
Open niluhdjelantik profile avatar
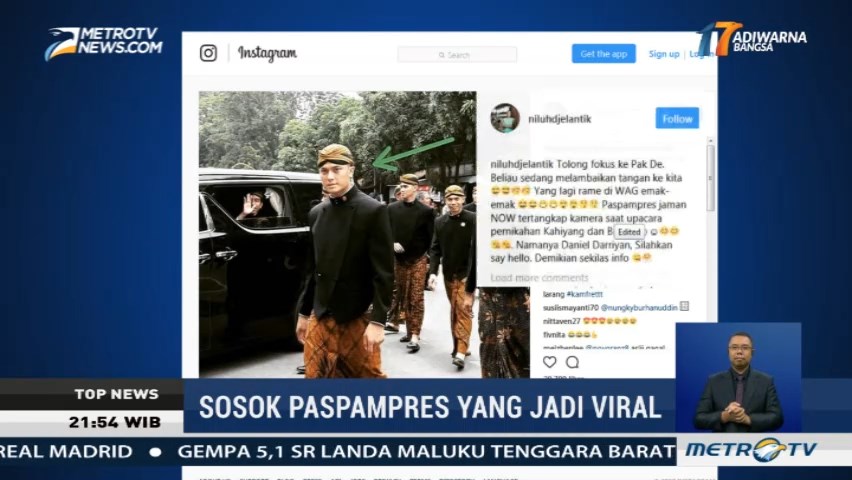pyautogui.click(x=505, y=118)
